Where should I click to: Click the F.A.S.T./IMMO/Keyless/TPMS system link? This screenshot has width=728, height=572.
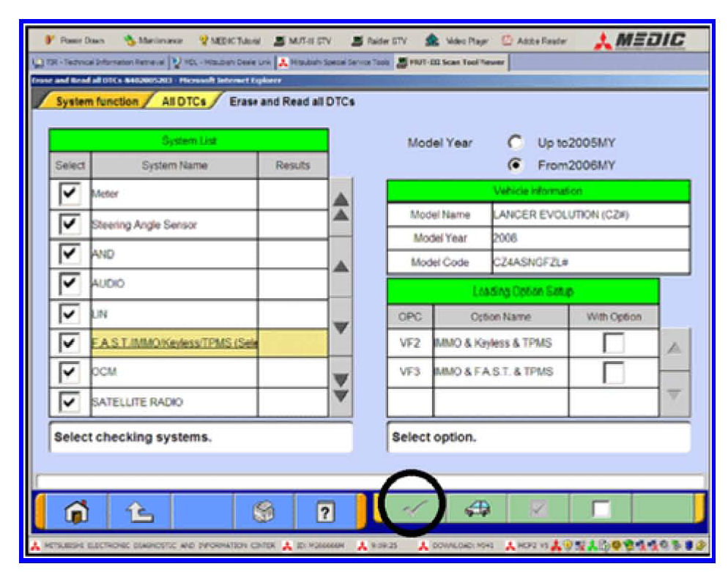coord(174,343)
